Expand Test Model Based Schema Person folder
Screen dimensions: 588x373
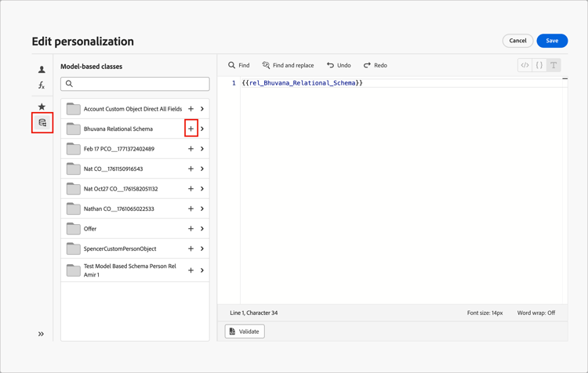[202, 270]
